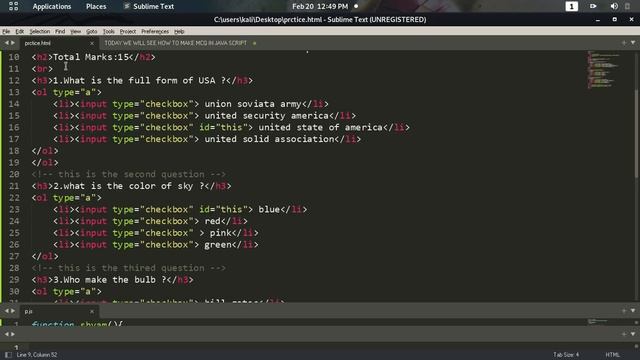Go to next tab in p.js pane
This screenshot has width=640, height=360.
tap(13, 311)
